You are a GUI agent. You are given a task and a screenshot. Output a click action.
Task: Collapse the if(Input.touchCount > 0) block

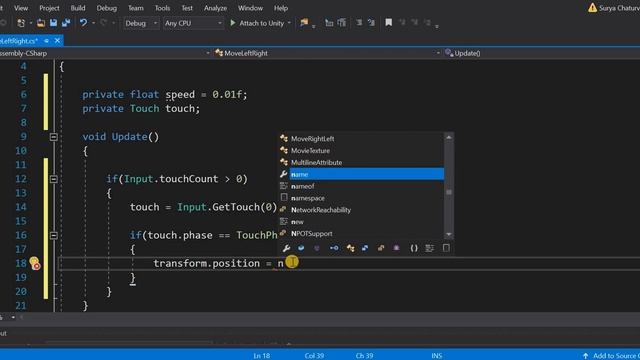53,179
